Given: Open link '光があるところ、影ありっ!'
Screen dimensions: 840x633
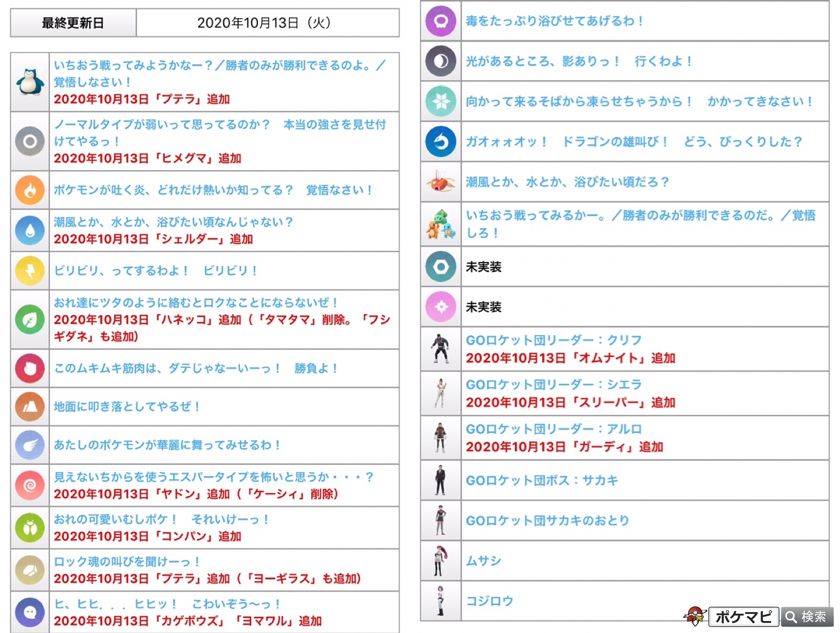Looking at the screenshot, I should click(x=579, y=61).
